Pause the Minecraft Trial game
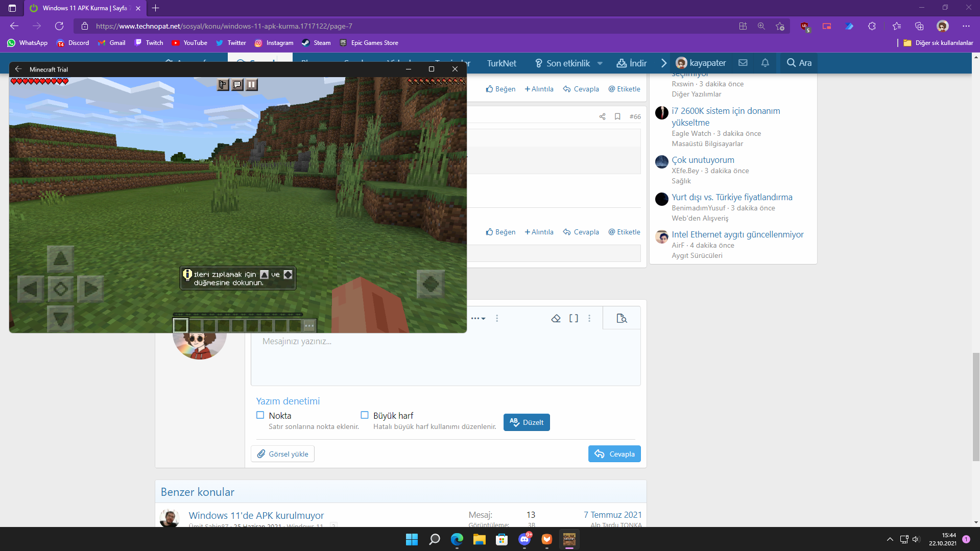 click(252, 85)
